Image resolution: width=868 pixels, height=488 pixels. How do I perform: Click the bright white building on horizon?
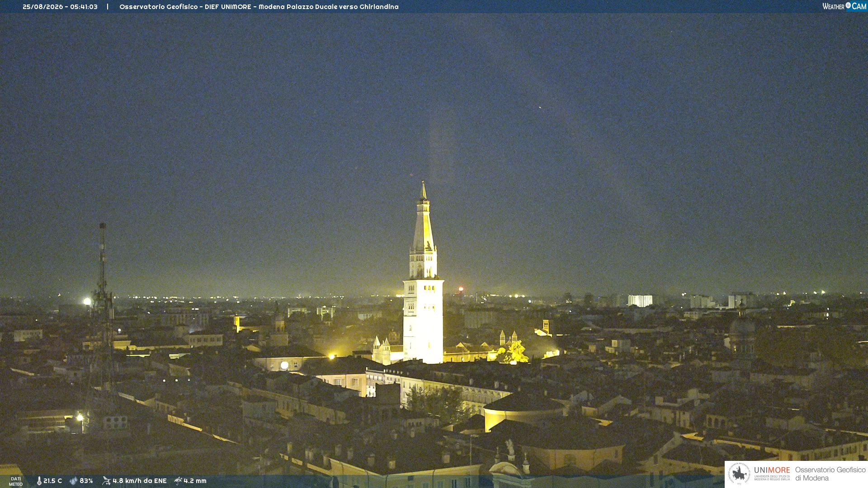pos(640,300)
